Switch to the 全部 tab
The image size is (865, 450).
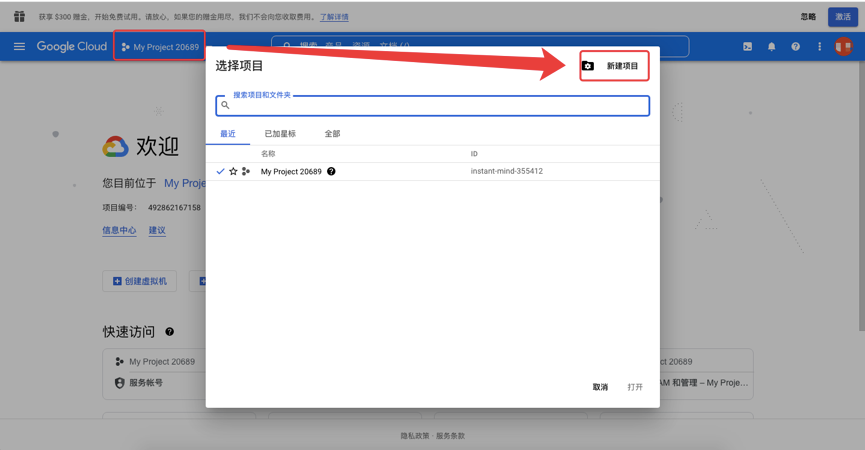(x=332, y=134)
